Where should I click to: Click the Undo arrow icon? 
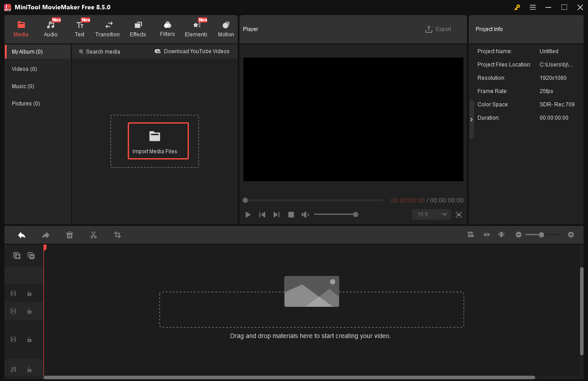22,235
